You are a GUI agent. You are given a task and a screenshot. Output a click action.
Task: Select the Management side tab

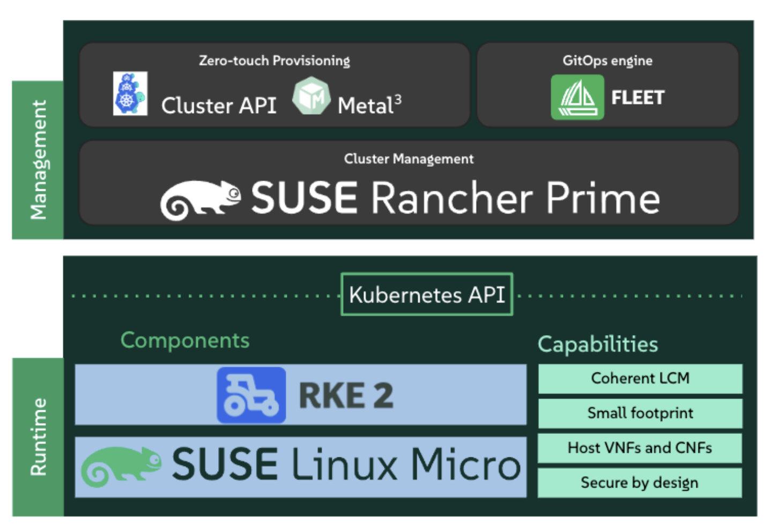point(38,160)
